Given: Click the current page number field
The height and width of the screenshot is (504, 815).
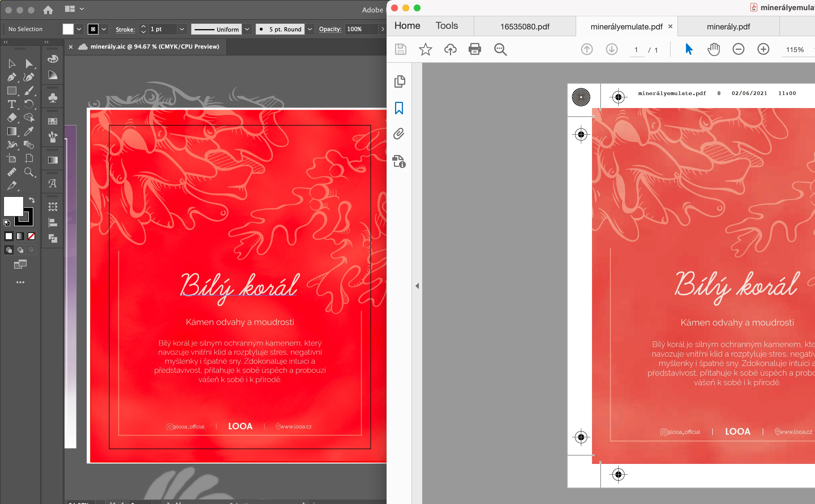Looking at the screenshot, I should click(636, 50).
